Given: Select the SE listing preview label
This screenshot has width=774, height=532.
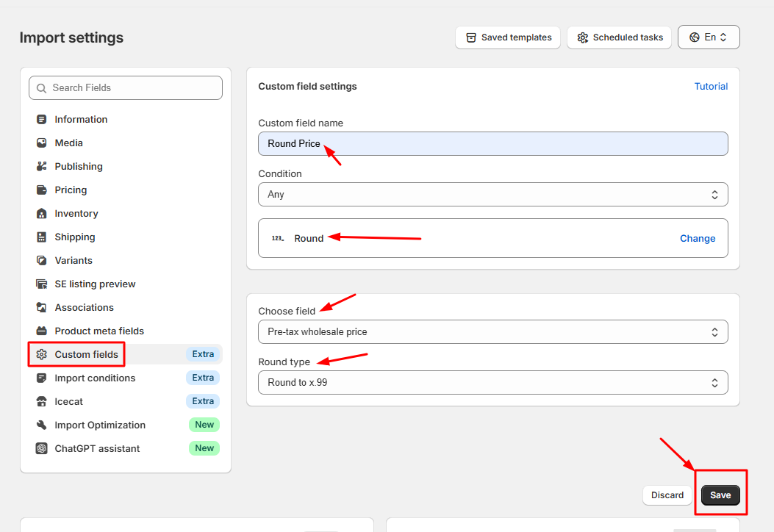Looking at the screenshot, I should tap(95, 284).
